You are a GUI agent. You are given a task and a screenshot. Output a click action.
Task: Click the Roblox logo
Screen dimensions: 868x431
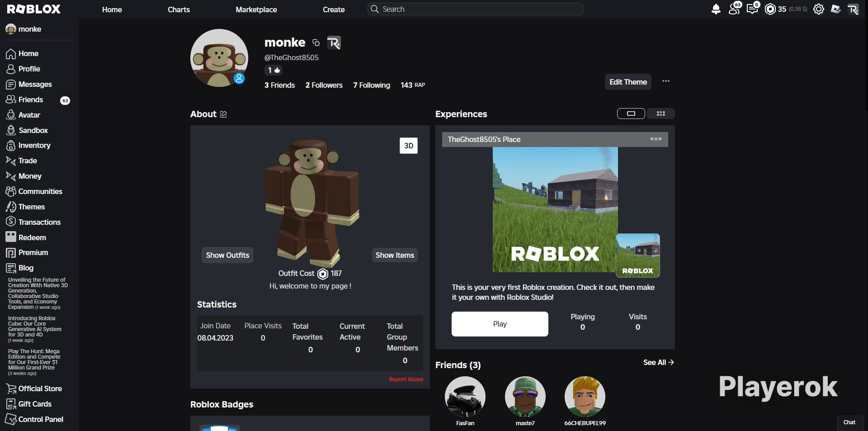pos(34,9)
